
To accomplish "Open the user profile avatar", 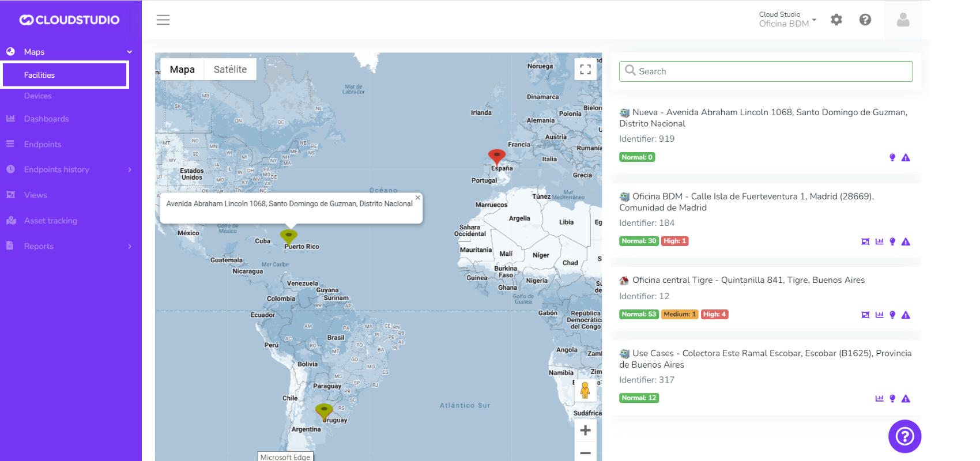I will 903,20.
